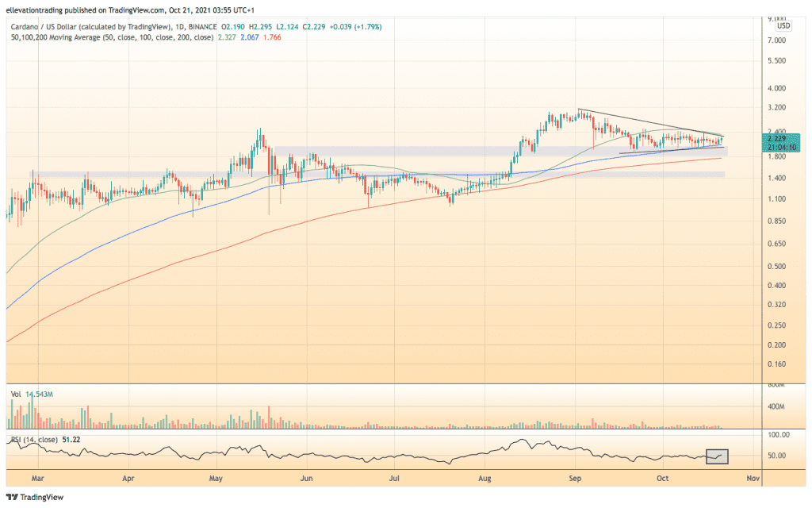Click the 21:04:10 bar countdown label
The height and width of the screenshot is (508, 812).
(x=781, y=147)
